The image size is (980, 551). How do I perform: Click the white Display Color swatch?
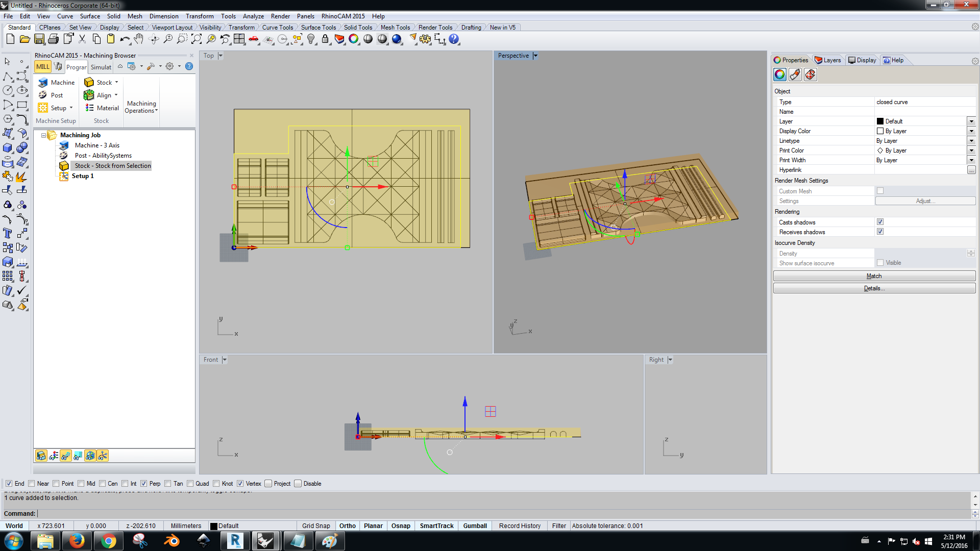[880, 131]
